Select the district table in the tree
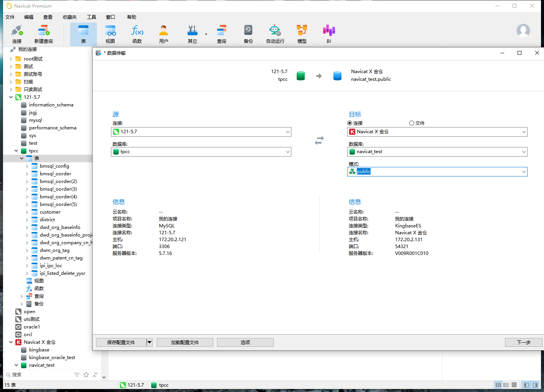Screen dimensions: 544x392 [x=47, y=220]
